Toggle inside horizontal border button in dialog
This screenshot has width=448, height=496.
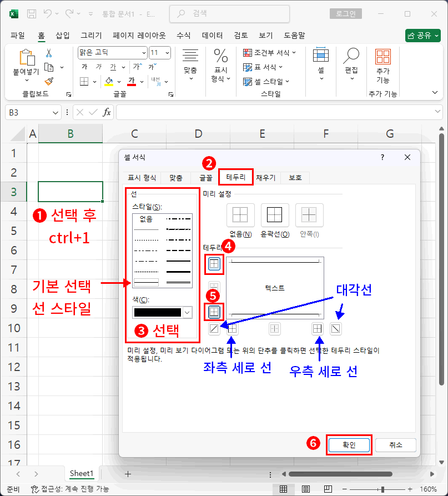(x=214, y=287)
